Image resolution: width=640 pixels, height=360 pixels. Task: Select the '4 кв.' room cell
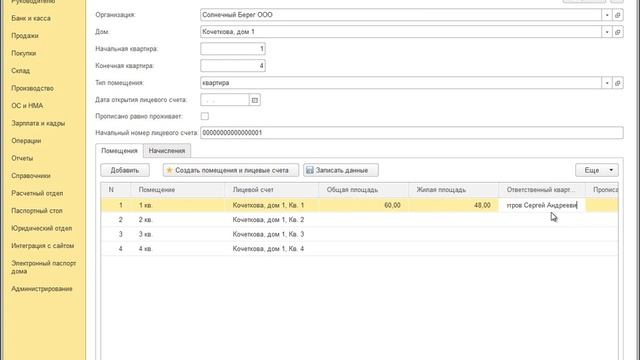tap(178, 249)
